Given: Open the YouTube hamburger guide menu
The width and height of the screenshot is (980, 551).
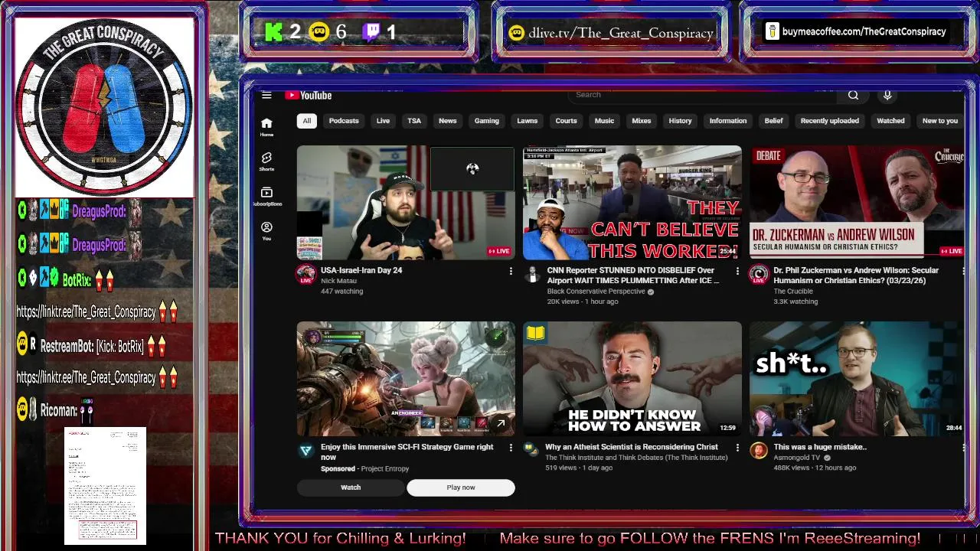Looking at the screenshot, I should pos(266,96).
